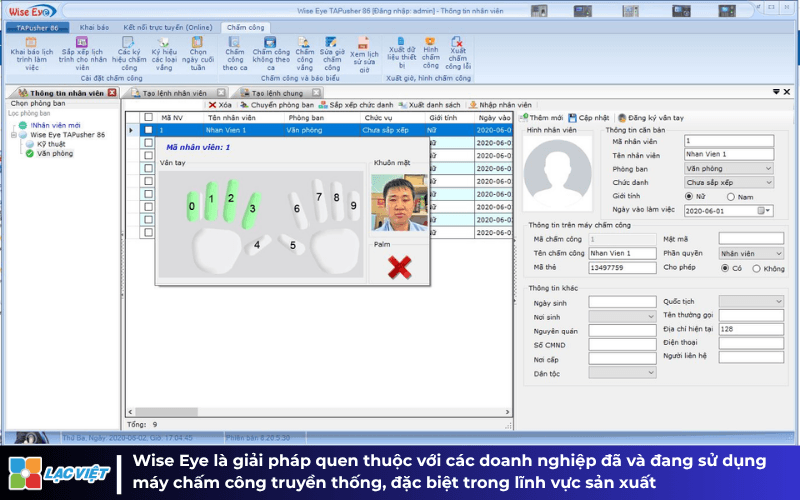
Task: Open Xem lịch sử sửa giờ
Action: (x=364, y=55)
